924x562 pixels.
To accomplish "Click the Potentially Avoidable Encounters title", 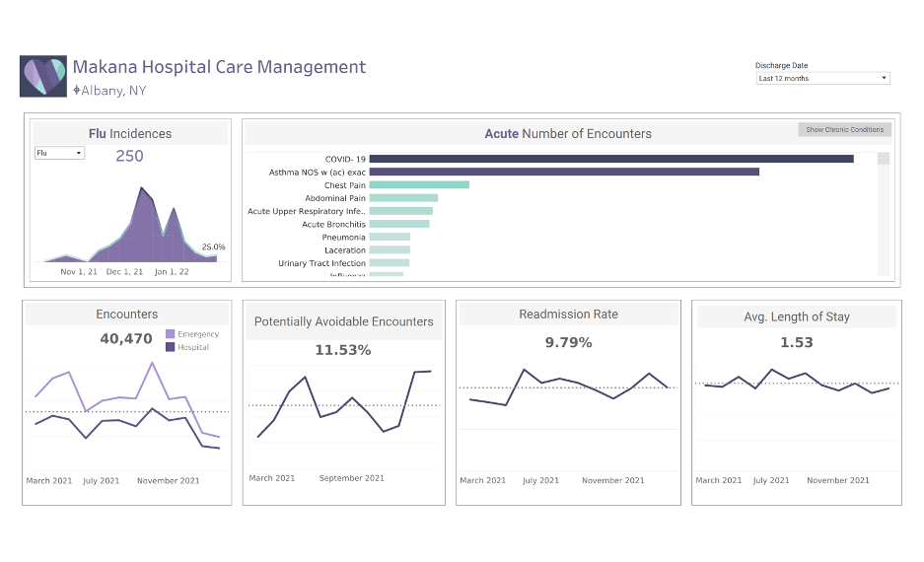I will pos(343,321).
